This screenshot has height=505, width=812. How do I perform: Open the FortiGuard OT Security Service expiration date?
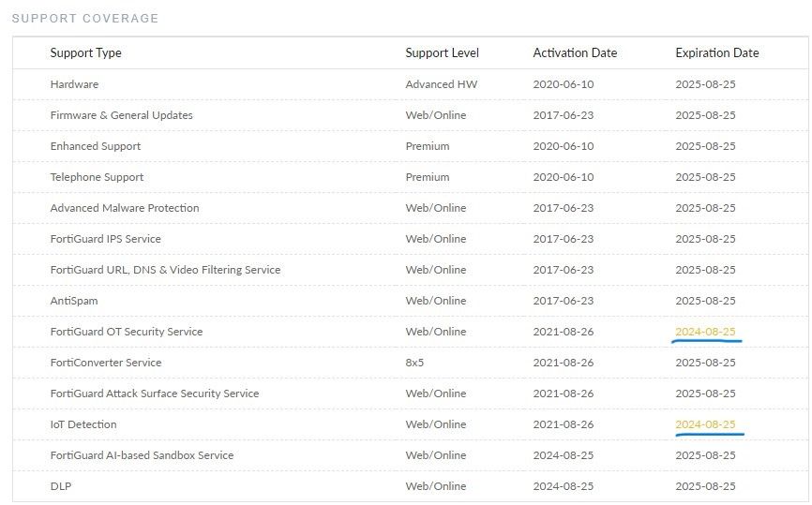click(705, 332)
